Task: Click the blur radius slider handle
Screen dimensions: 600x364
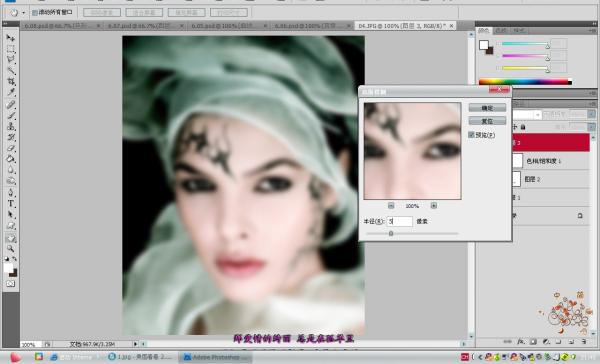Action: [391, 233]
